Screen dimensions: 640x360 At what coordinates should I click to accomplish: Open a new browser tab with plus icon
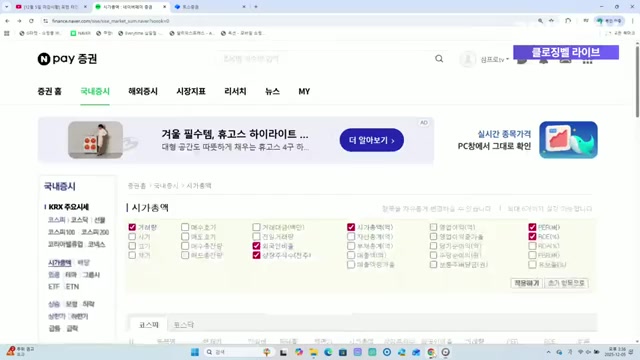256,7
